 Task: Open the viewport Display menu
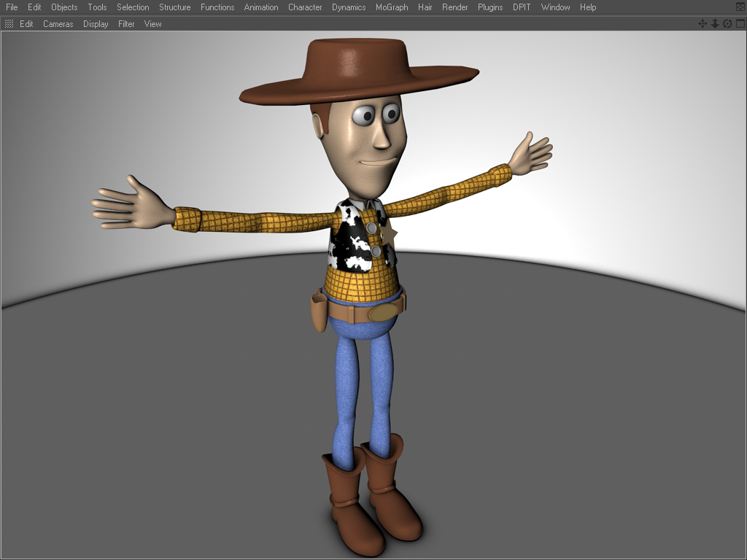pos(96,24)
